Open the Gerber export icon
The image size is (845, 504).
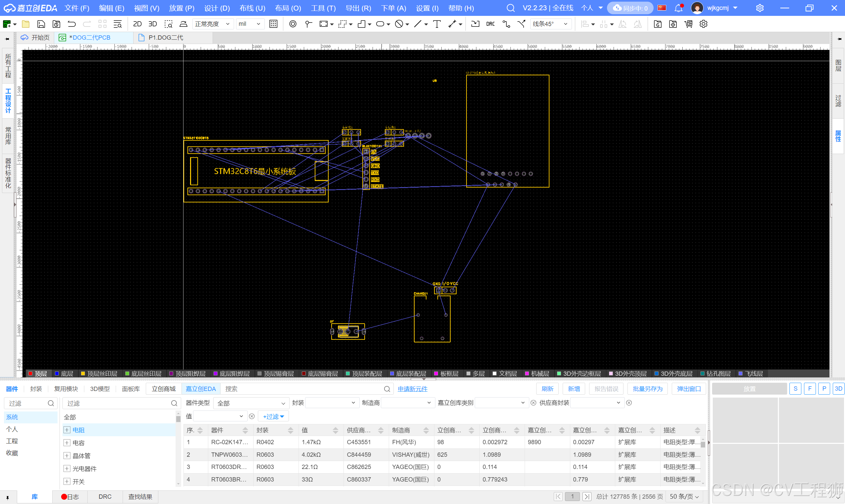(658, 24)
